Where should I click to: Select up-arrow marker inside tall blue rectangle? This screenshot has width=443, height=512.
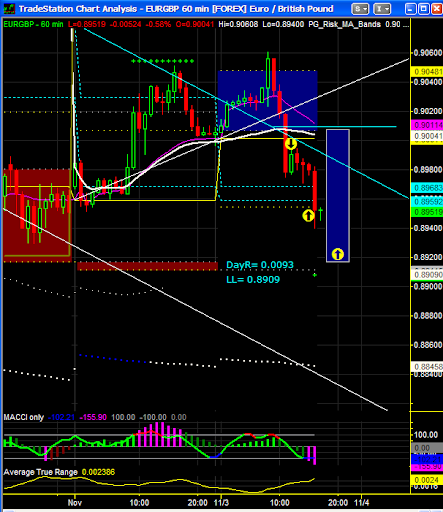[x=338, y=254]
